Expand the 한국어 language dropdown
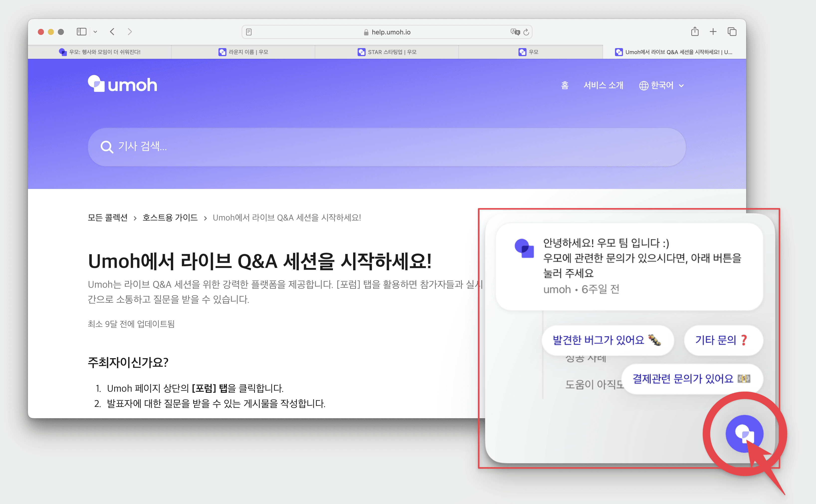The image size is (816, 504). [662, 85]
